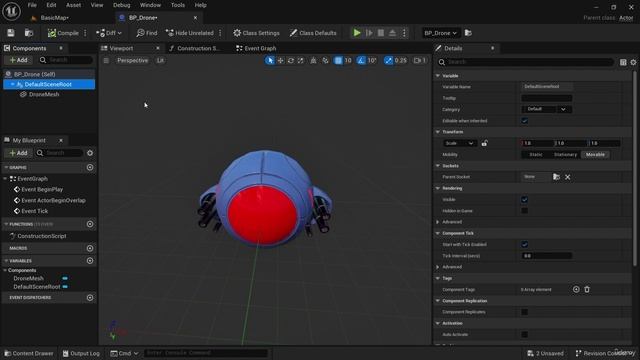This screenshot has height=360, width=640.
Task: Open viewport hamburger options menu
Action: click(x=106, y=60)
